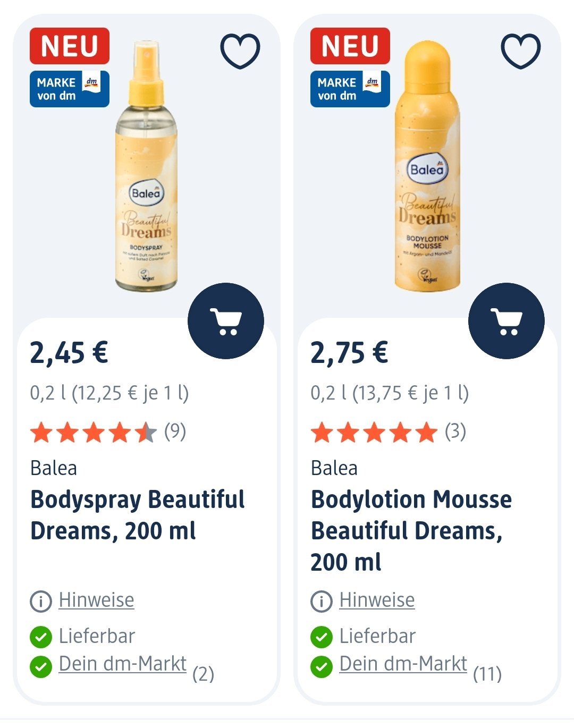Open Dein dm-Markt link for Bodyspray
The height and width of the screenshot is (728, 574).
[x=123, y=664]
